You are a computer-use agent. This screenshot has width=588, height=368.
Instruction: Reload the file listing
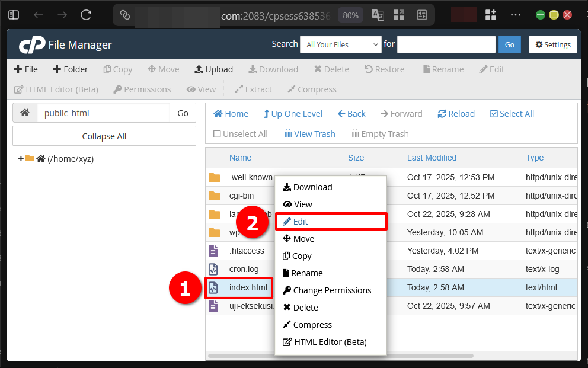[x=455, y=113]
